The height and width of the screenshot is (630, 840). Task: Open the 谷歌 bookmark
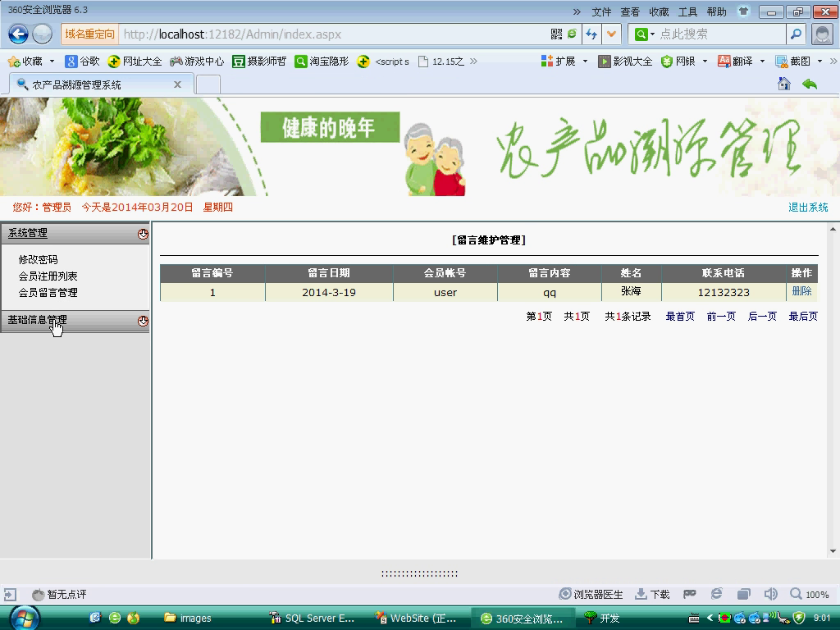(x=83, y=62)
